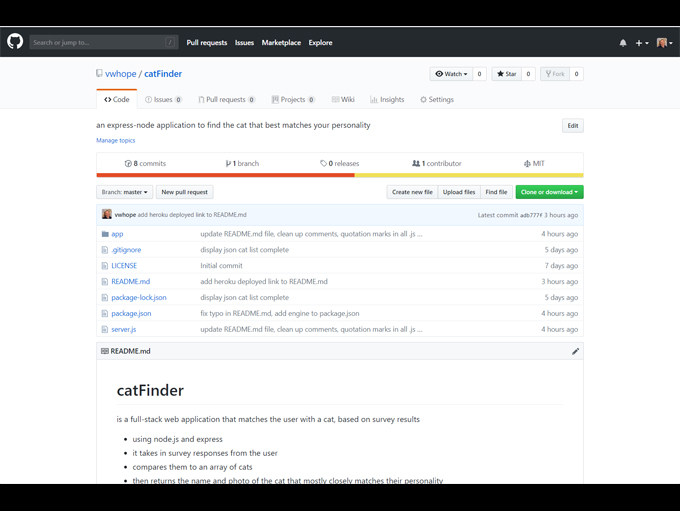Click Create new file button
Screen dimensions: 680x511
(x=412, y=192)
